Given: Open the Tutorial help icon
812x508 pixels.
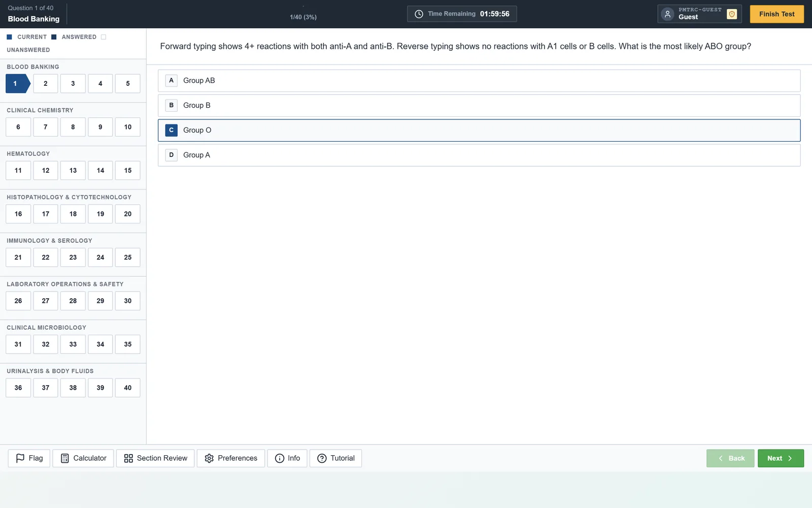Looking at the screenshot, I should point(322,458).
